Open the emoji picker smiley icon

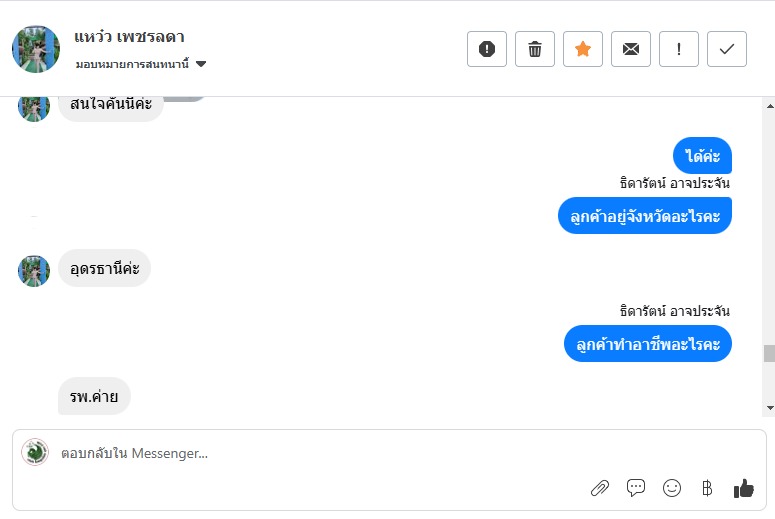click(672, 488)
